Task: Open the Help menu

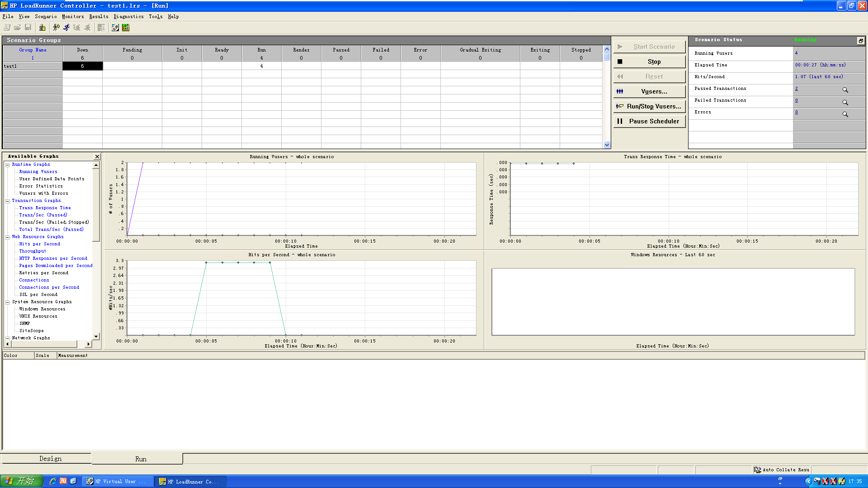Action: click(173, 16)
